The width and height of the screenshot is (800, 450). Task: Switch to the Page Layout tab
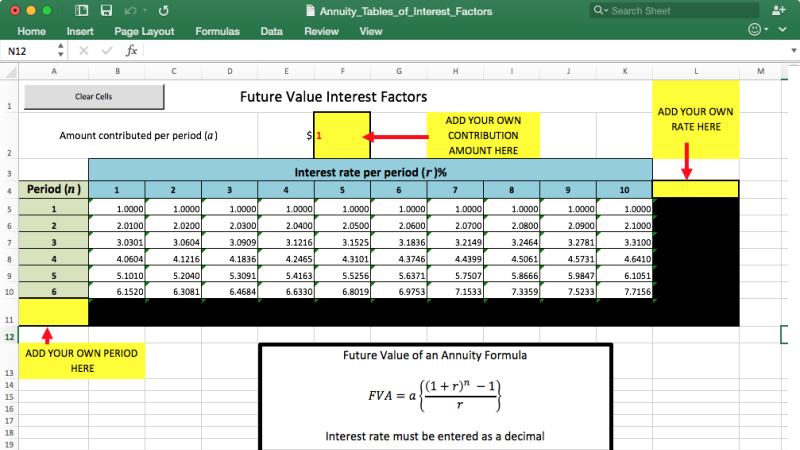[x=144, y=31]
